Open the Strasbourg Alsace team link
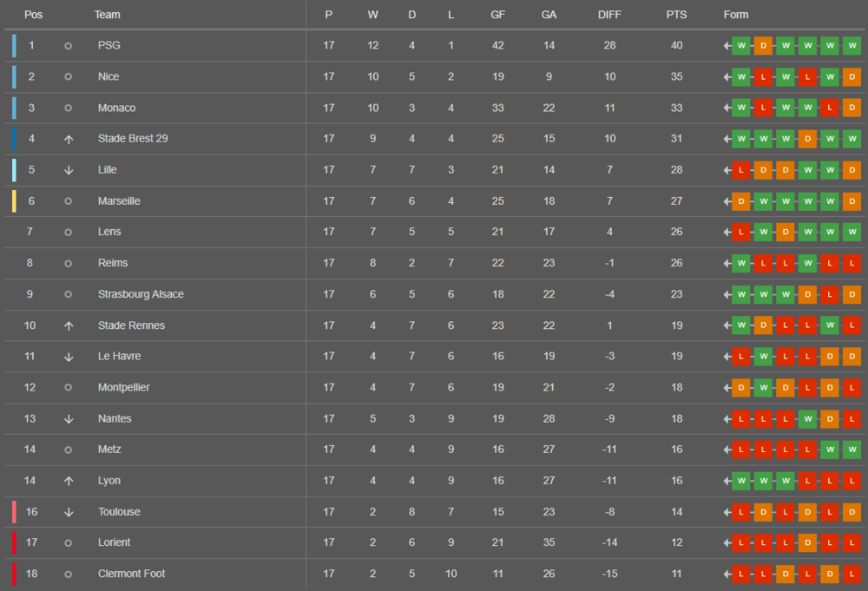 tap(141, 294)
